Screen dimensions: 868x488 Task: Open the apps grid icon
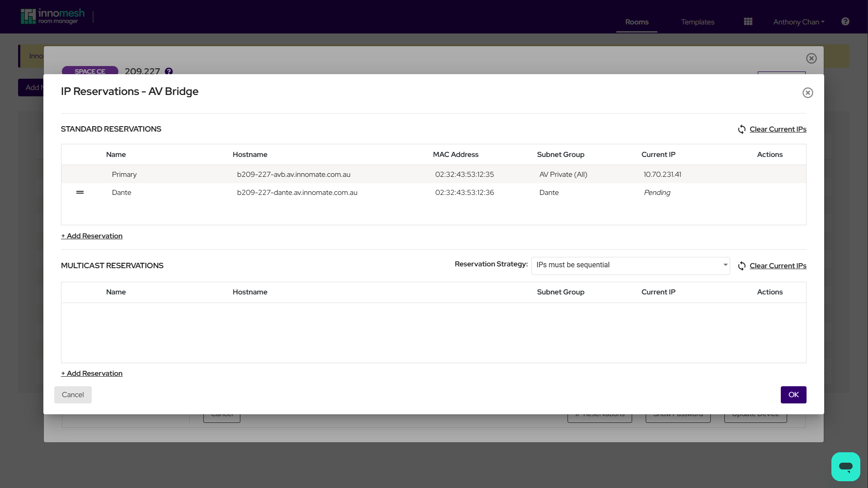(x=748, y=21)
